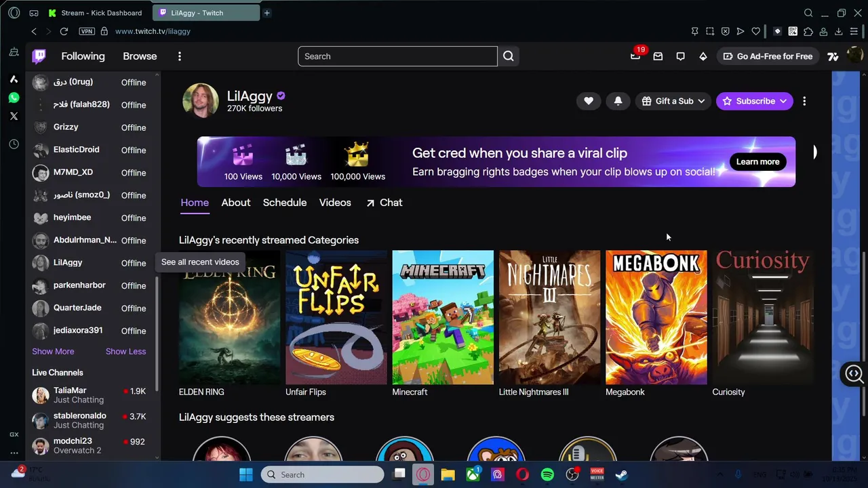Image resolution: width=868 pixels, height=488 pixels.
Task: Go back to the previous page
Action: click(x=34, y=31)
